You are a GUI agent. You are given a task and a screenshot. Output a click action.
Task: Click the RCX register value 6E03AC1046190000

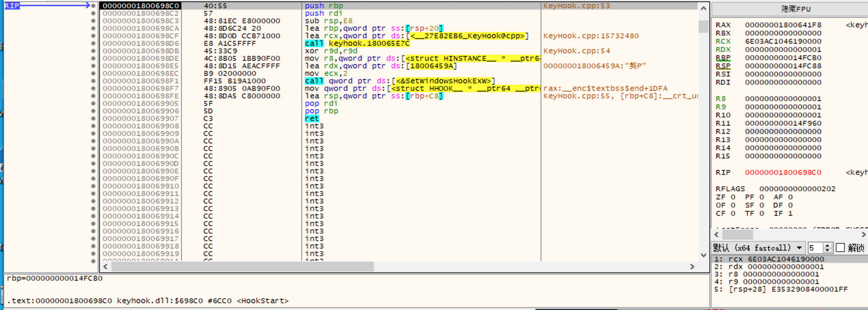tap(783, 41)
